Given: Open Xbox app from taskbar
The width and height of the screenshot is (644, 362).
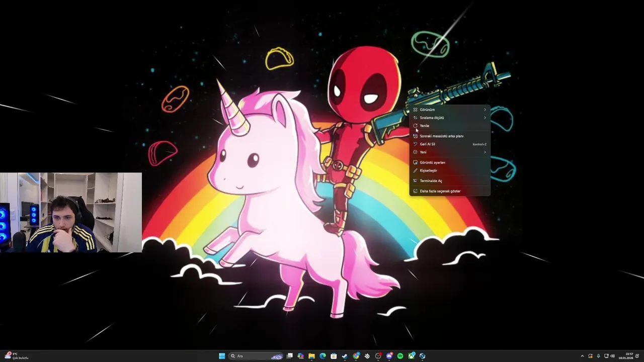Looking at the screenshot, I should (x=412, y=356).
